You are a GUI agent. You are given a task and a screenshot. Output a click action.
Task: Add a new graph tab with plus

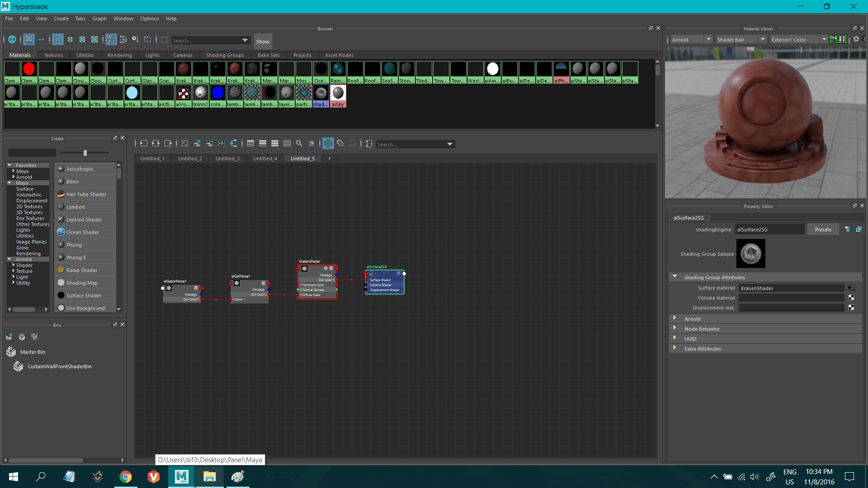point(330,159)
